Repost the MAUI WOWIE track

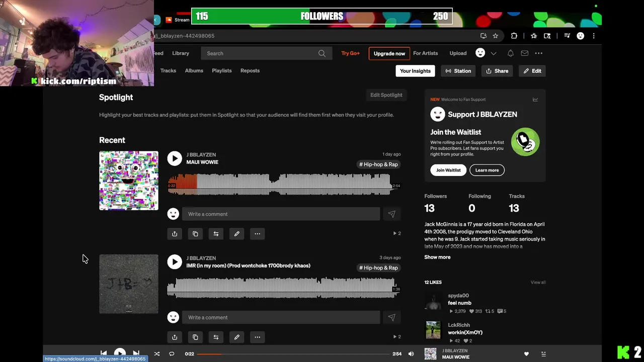pos(216,234)
